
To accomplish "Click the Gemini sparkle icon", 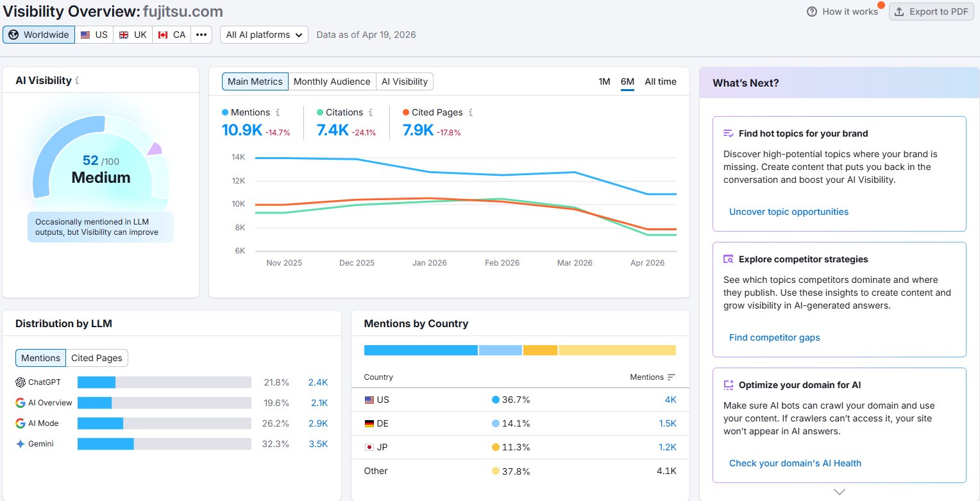I will click(x=21, y=444).
